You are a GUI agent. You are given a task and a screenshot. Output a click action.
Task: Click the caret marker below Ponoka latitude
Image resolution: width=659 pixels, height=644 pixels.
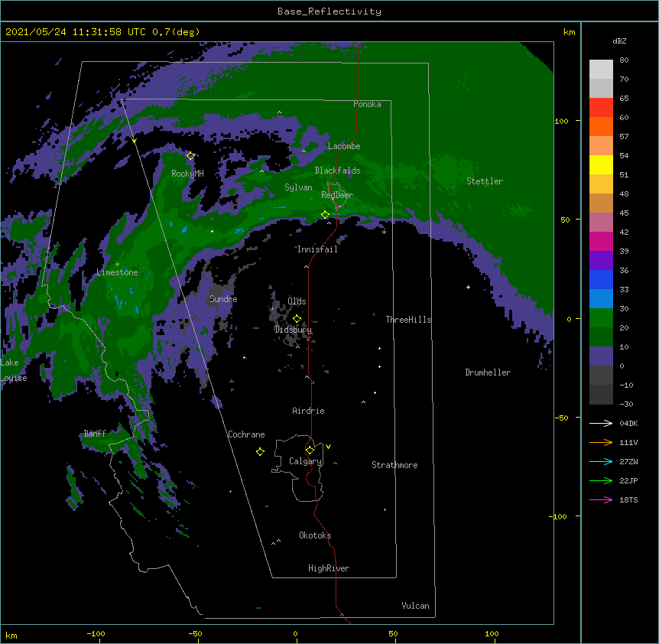point(279,112)
